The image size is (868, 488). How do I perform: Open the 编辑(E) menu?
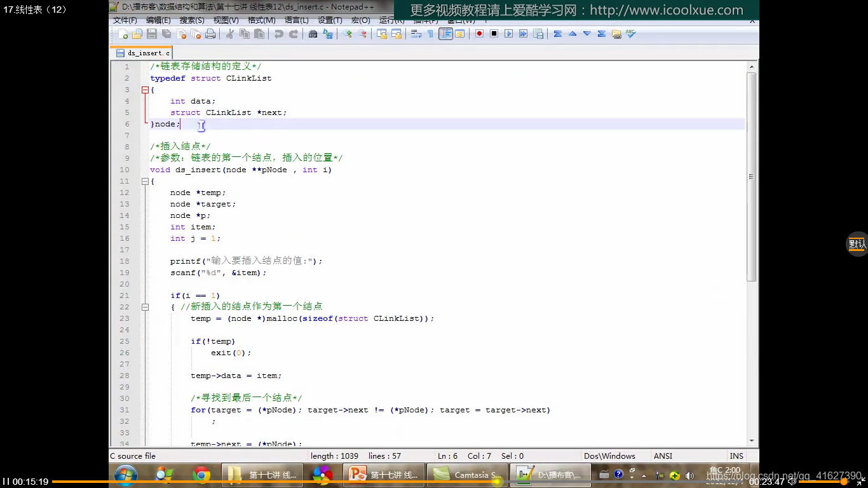click(x=158, y=20)
